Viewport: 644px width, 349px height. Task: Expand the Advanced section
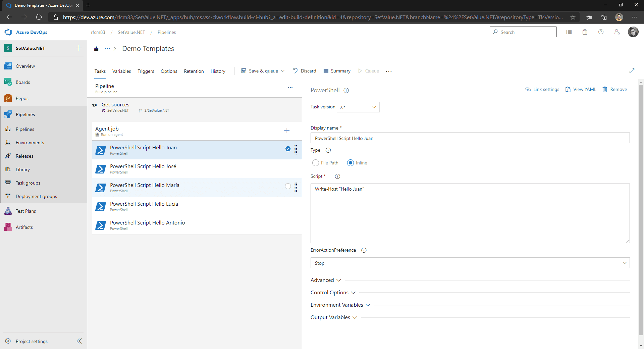(x=326, y=280)
